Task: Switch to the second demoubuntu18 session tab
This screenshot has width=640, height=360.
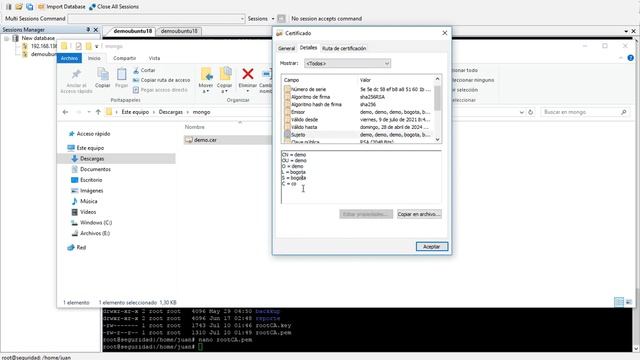Action: [179, 31]
